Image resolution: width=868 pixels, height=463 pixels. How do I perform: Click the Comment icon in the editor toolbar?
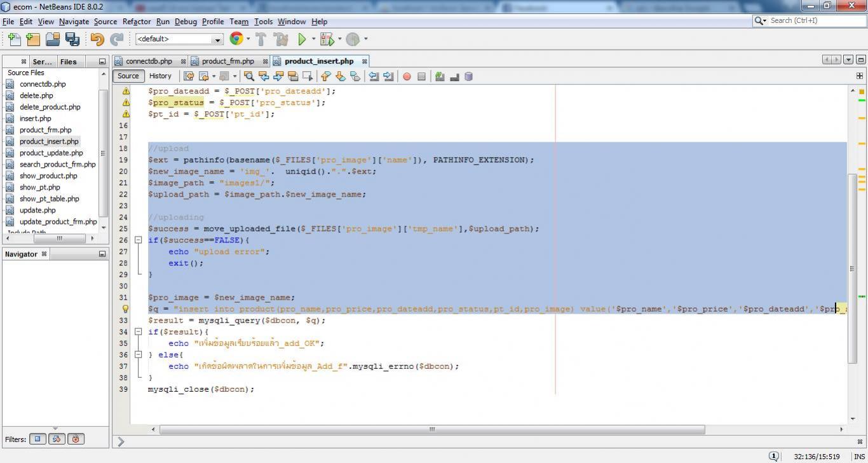pos(440,76)
